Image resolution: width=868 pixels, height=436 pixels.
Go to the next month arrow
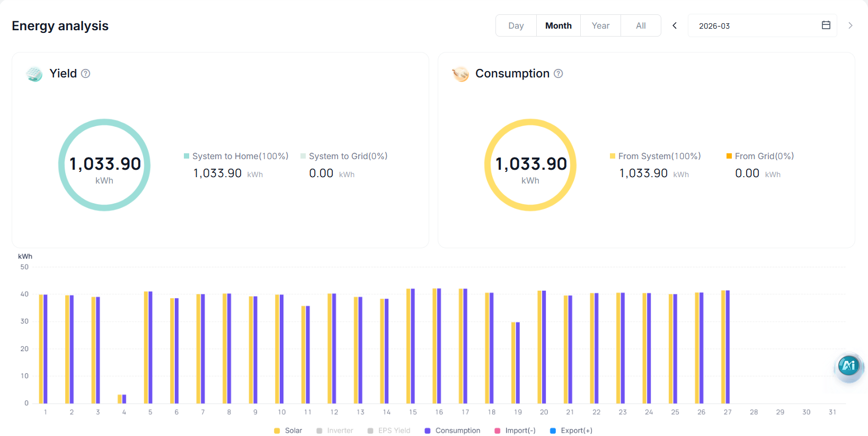[x=851, y=25]
